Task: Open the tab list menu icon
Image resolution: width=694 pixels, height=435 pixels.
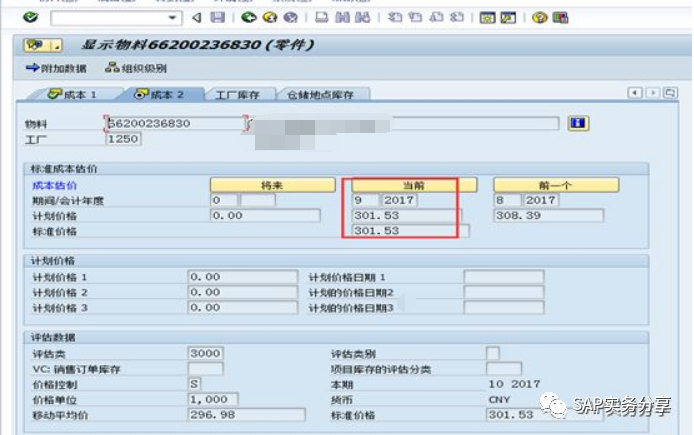Action: pos(670,93)
